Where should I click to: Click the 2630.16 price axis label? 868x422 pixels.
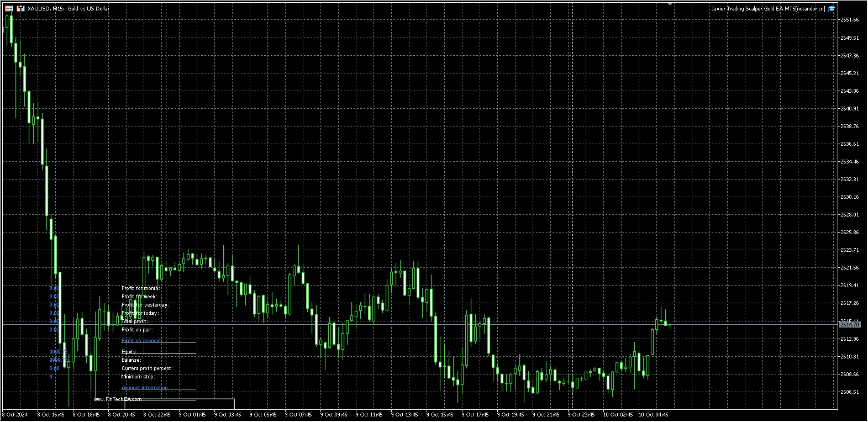pyautogui.click(x=849, y=197)
